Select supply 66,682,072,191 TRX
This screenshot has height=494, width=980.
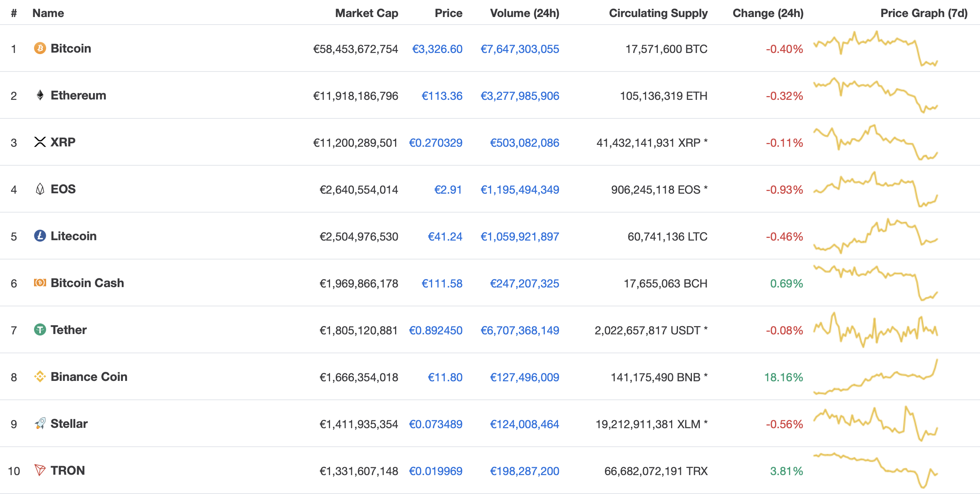pyautogui.click(x=656, y=471)
